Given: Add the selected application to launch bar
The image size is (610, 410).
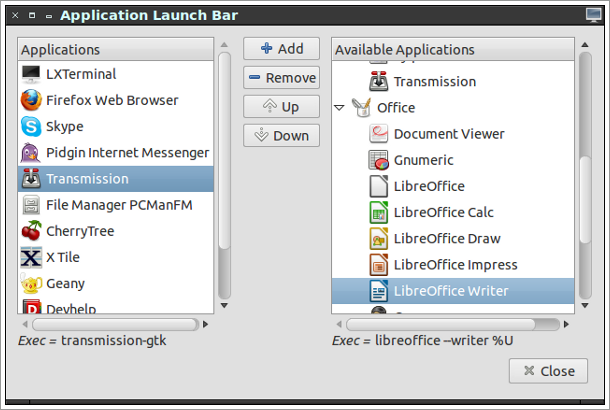Looking at the screenshot, I should pos(281,49).
